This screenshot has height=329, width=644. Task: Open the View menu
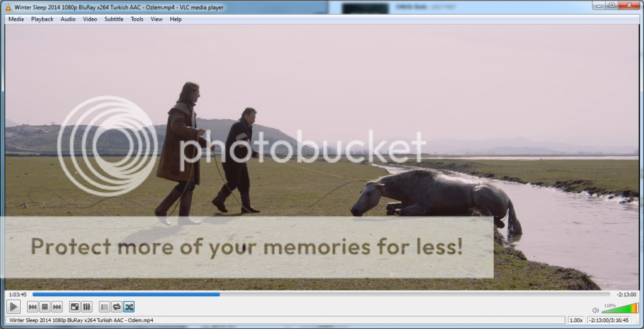point(157,19)
